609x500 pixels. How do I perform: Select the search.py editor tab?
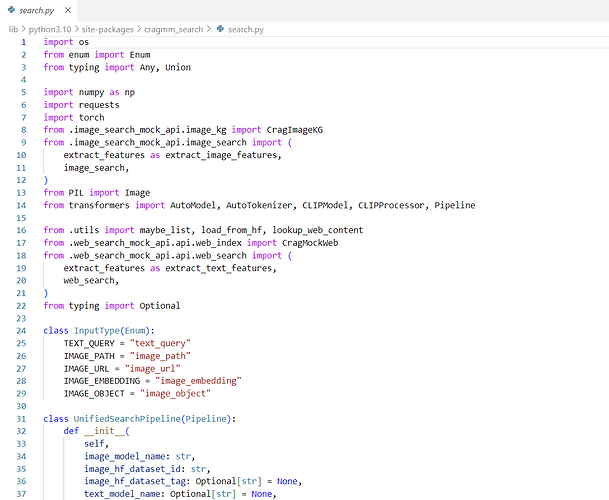coord(38,10)
